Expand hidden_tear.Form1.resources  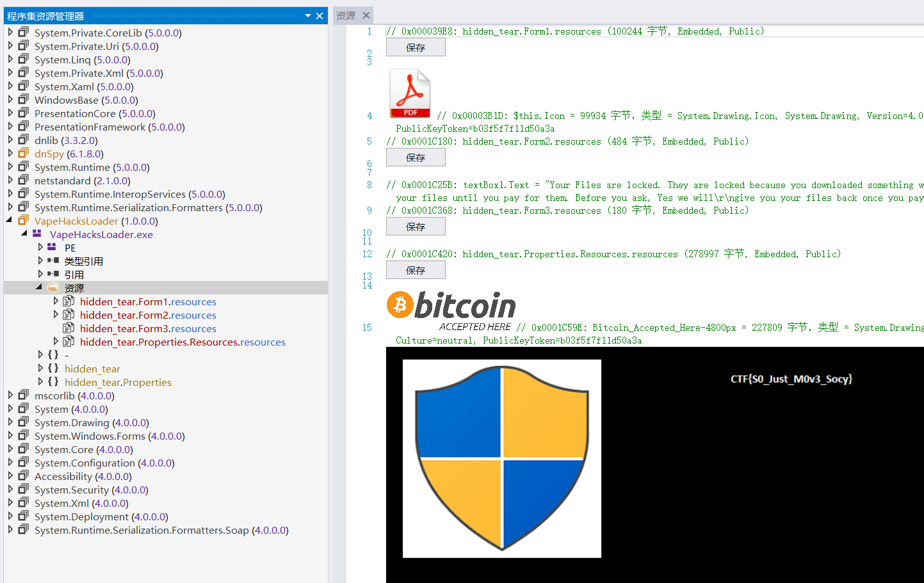(x=55, y=301)
